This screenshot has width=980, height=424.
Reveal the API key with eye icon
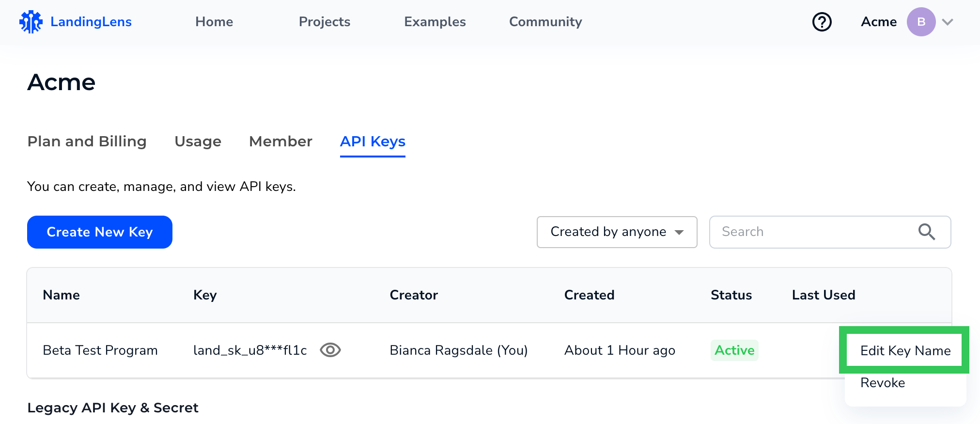(x=330, y=350)
